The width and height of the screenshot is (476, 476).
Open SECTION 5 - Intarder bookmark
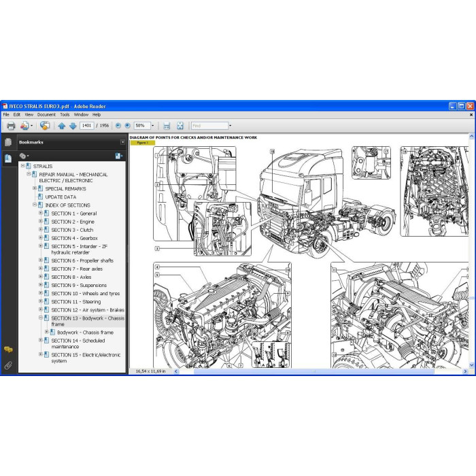[80, 250]
